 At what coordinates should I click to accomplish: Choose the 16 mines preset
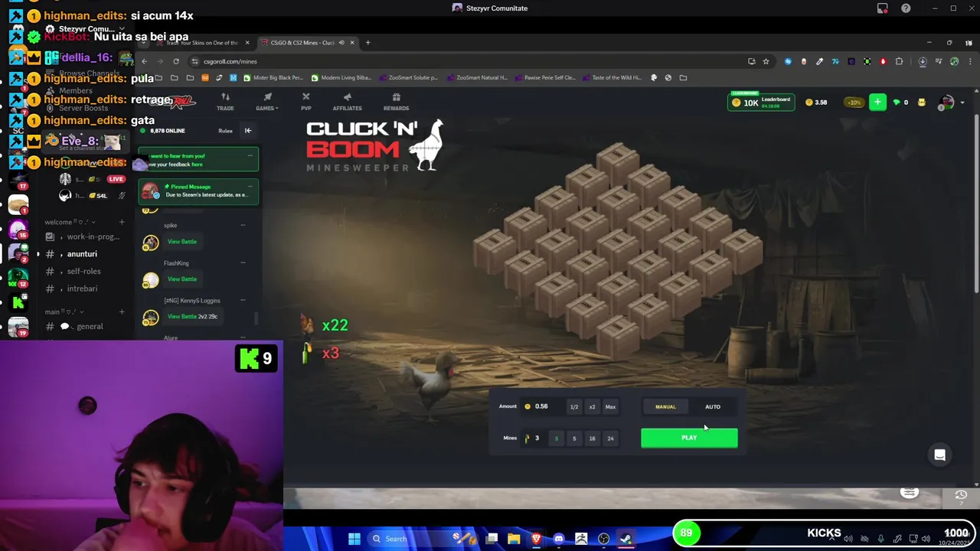[592, 439]
